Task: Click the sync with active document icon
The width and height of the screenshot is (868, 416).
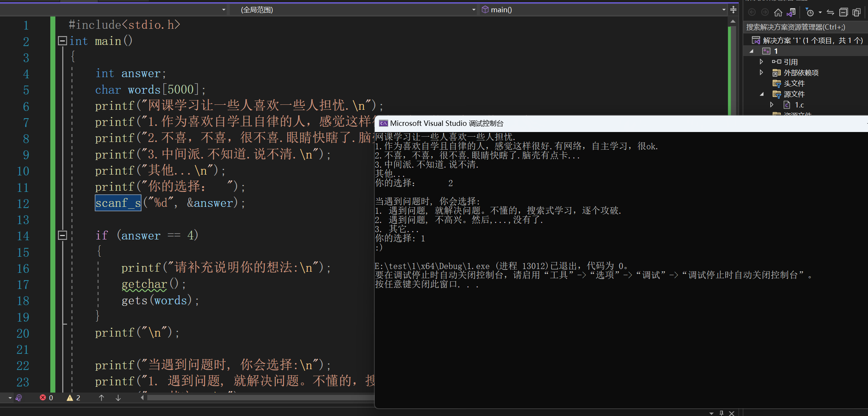Action: point(830,12)
